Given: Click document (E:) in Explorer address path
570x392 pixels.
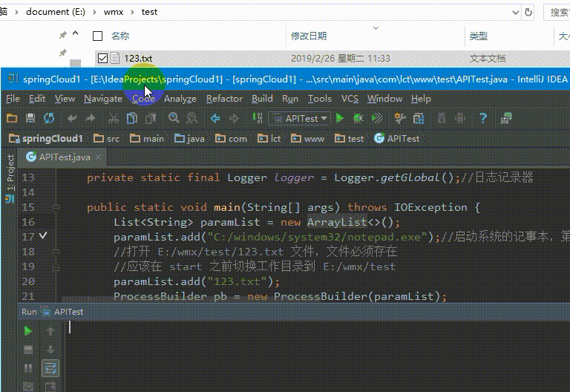Looking at the screenshot, I should (56, 12).
